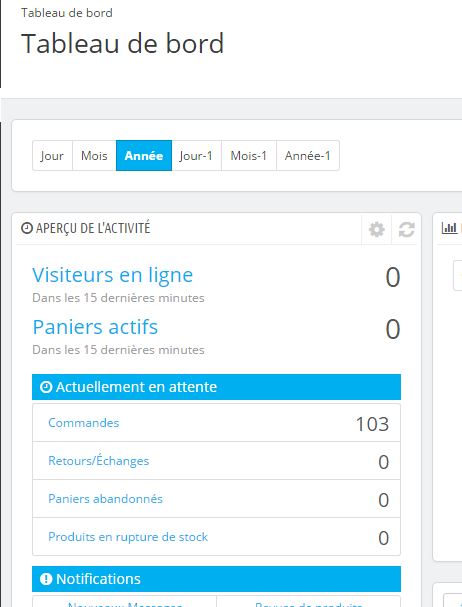Click subtitle under Paniers actifs
This screenshot has width=462, height=607.
pos(118,350)
